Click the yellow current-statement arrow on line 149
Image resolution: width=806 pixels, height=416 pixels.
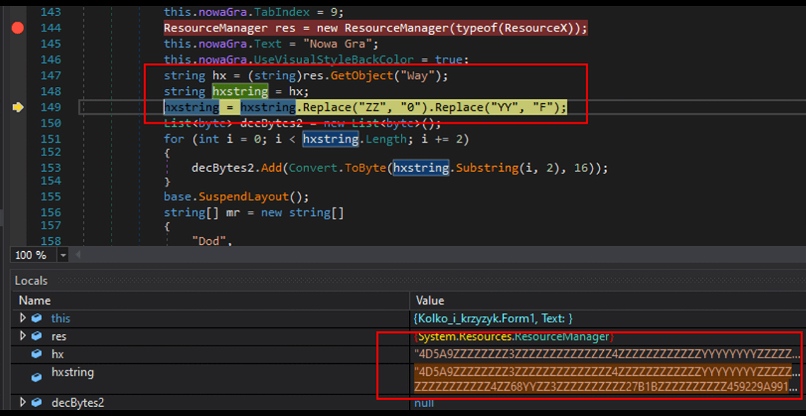pyautogui.click(x=17, y=107)
